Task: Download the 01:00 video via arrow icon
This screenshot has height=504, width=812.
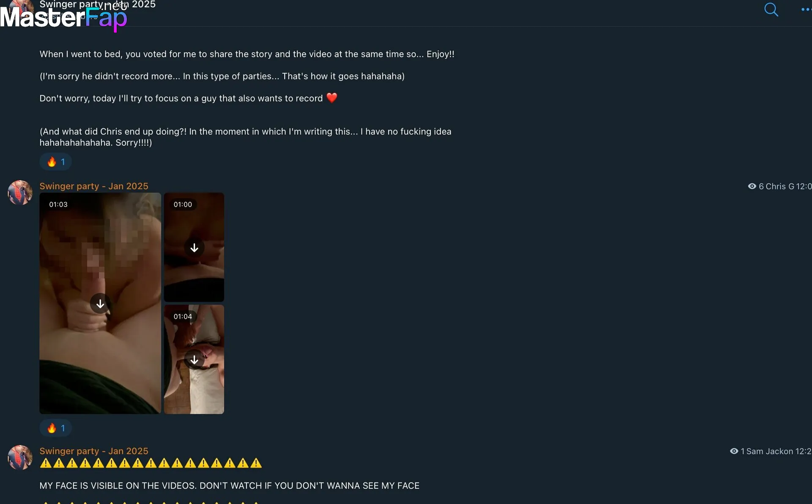Action: [x=194, y=248]
